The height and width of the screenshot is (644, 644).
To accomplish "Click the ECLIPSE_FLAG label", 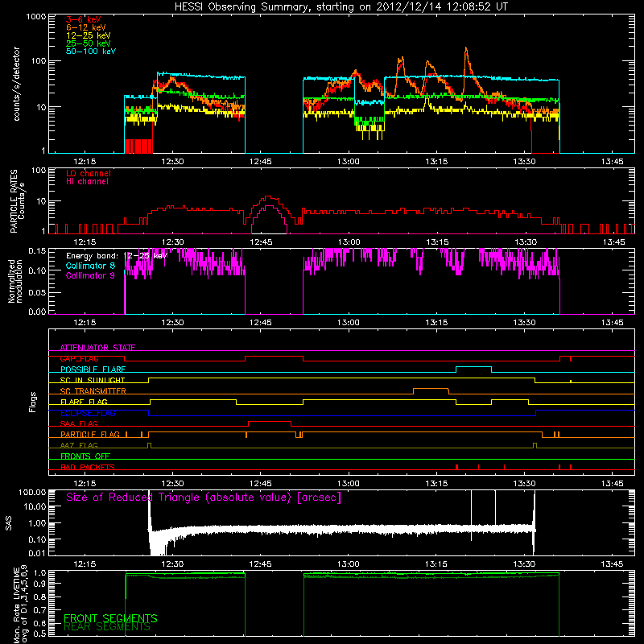I will [x=88, y=413].
